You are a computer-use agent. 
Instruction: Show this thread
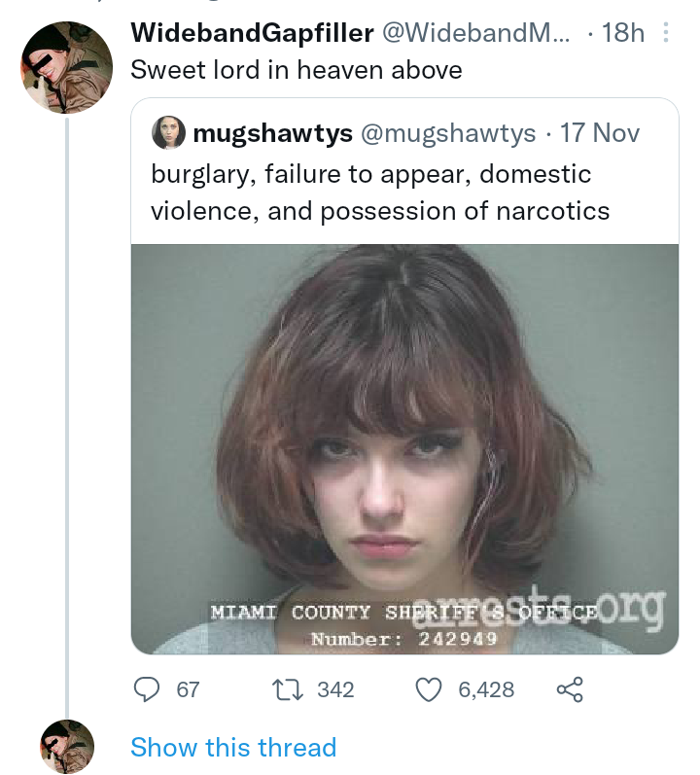233,747
